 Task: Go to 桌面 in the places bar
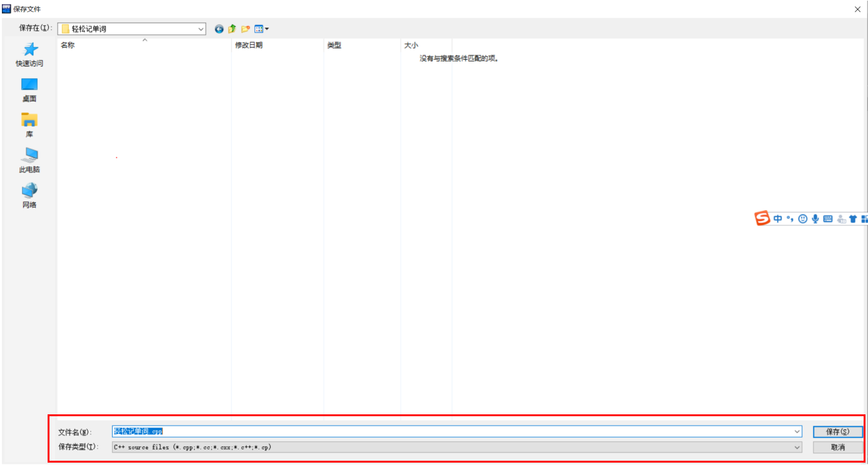[x=29, y=90]
